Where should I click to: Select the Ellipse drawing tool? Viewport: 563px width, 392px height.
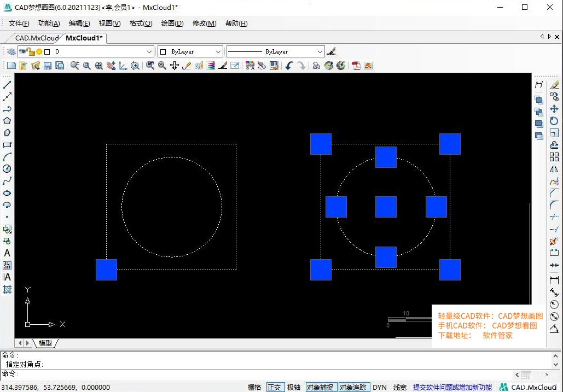[7, 193]
